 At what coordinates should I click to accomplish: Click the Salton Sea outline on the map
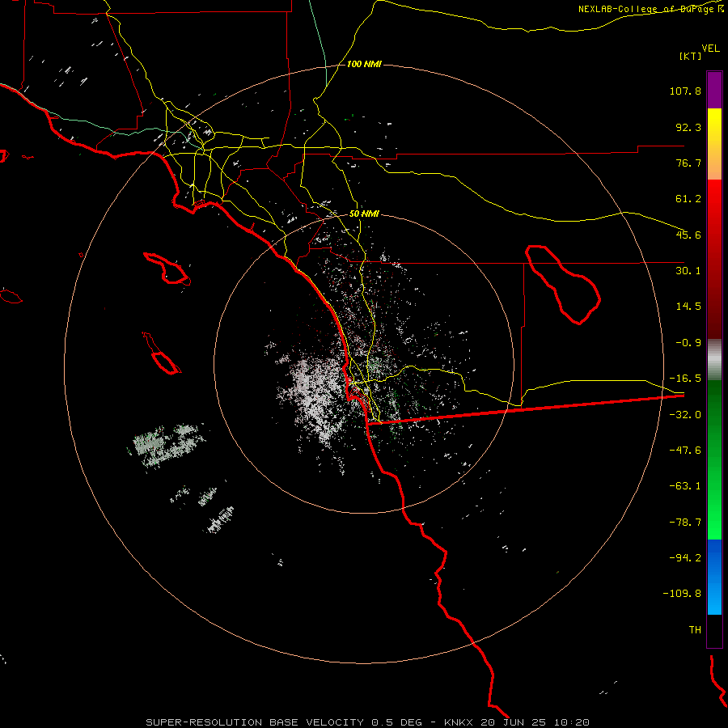pyautogui.click(x=563, y=285)
